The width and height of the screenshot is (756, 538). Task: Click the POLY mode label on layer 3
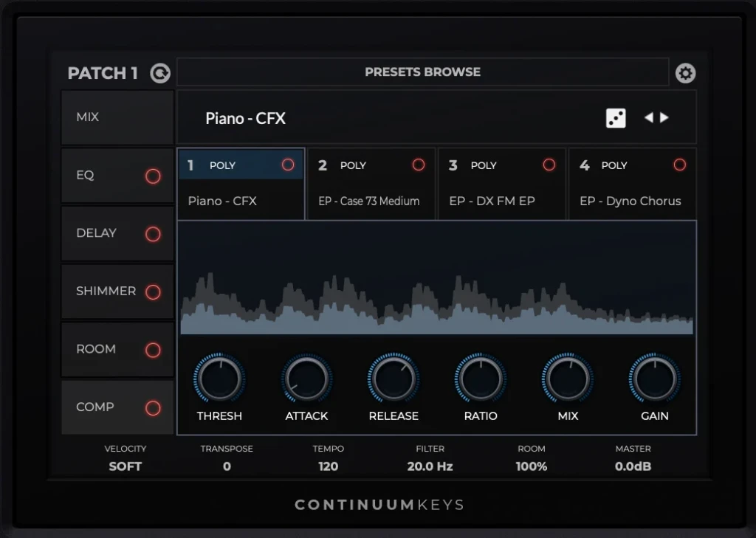pyautogui.click(x=484, y=165)
